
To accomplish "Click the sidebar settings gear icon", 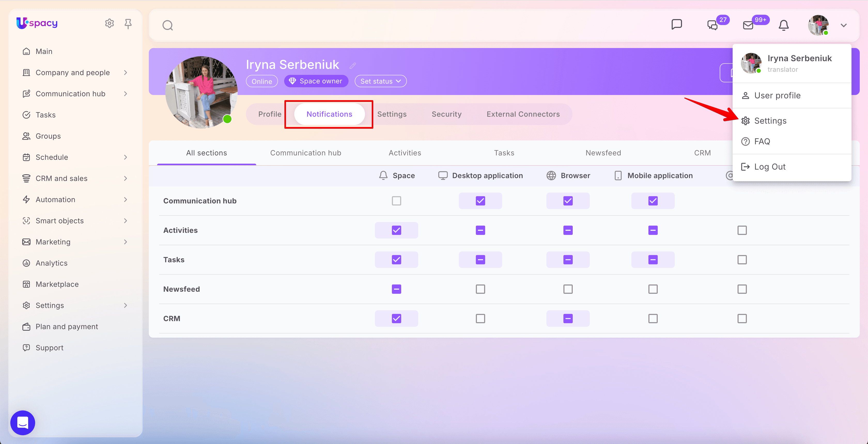I will point(109,23).
